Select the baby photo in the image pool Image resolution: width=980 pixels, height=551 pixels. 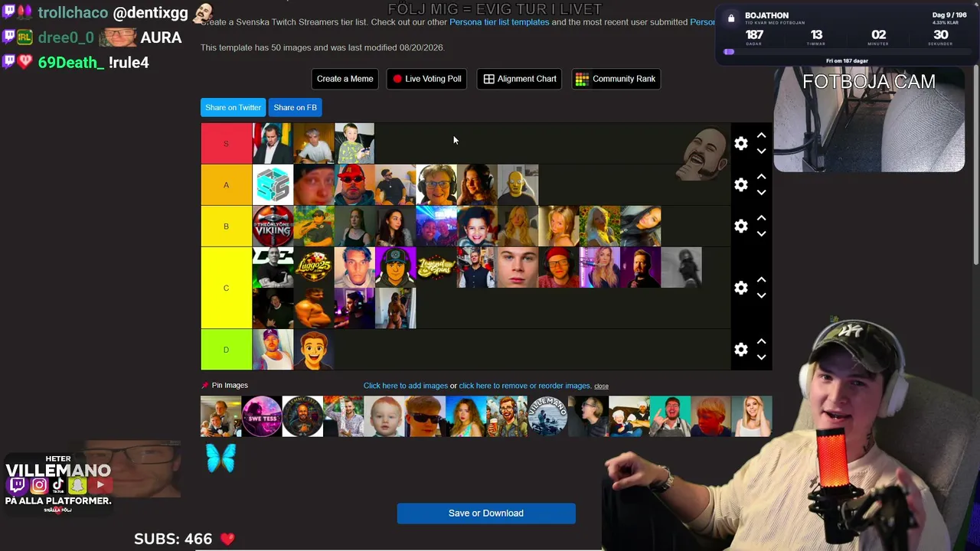tap(384, 416)
